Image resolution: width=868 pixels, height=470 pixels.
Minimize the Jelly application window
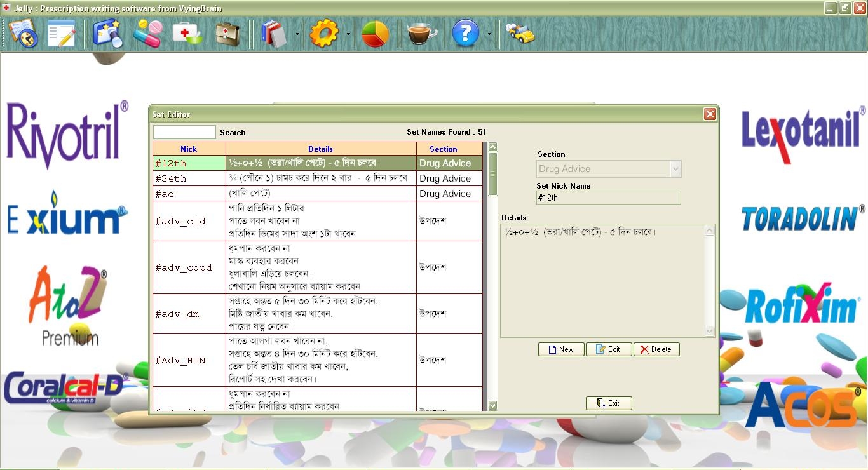pos(831,8)
